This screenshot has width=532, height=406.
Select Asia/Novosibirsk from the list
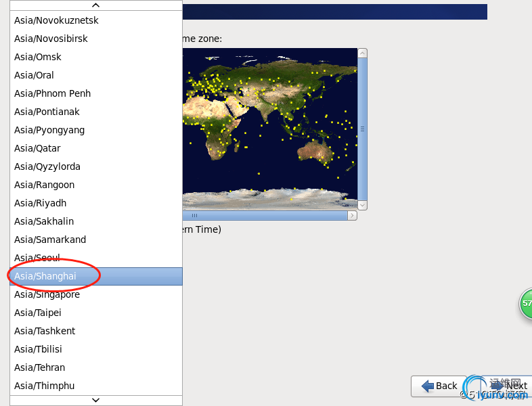96,39
